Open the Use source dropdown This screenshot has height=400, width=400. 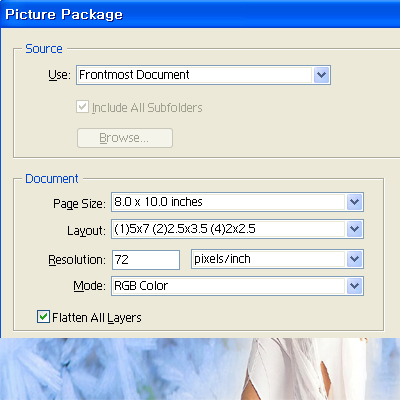[203, 75]
